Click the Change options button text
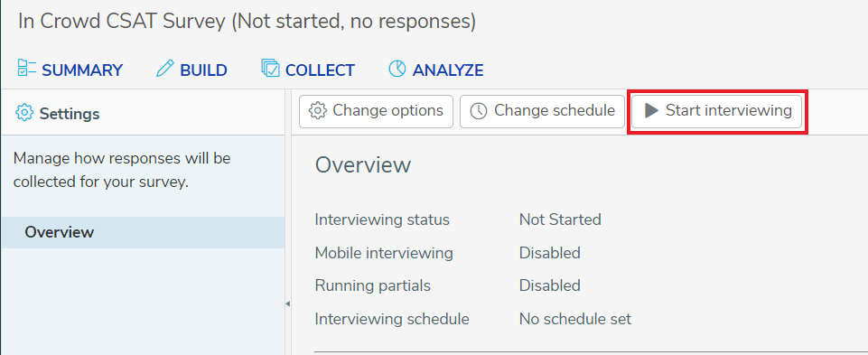868x355 pixels. 388,110
